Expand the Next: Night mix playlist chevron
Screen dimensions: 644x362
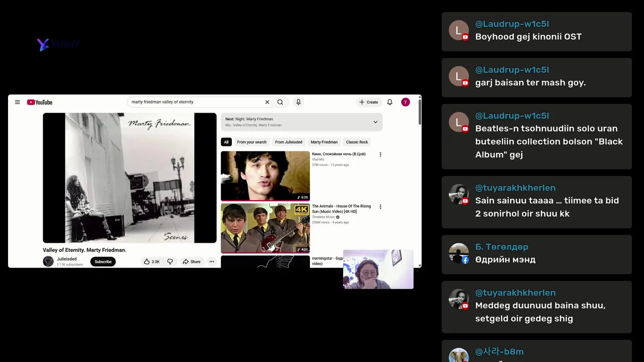375,122
